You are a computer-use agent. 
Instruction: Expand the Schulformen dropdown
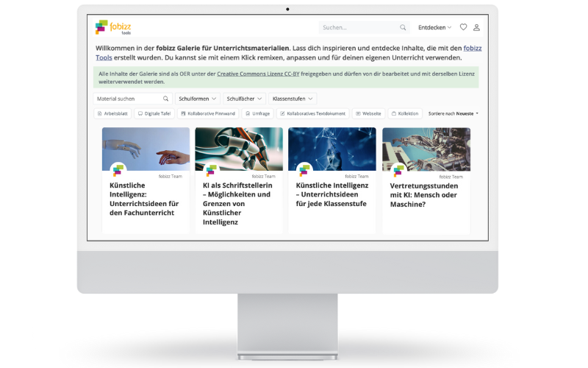[x=197, y=99]
